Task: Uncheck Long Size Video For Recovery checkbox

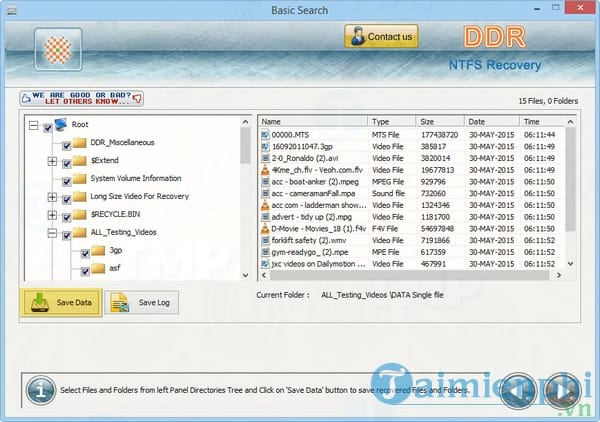Action: coord(67,199)
